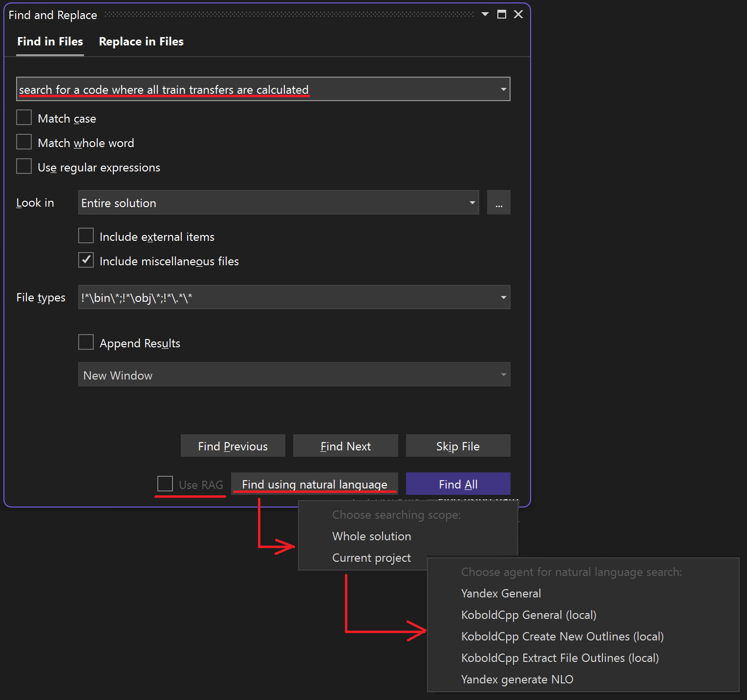Turn on Use regular expressions
Screen dimensions: 747x700
click(x=24, y=166)
